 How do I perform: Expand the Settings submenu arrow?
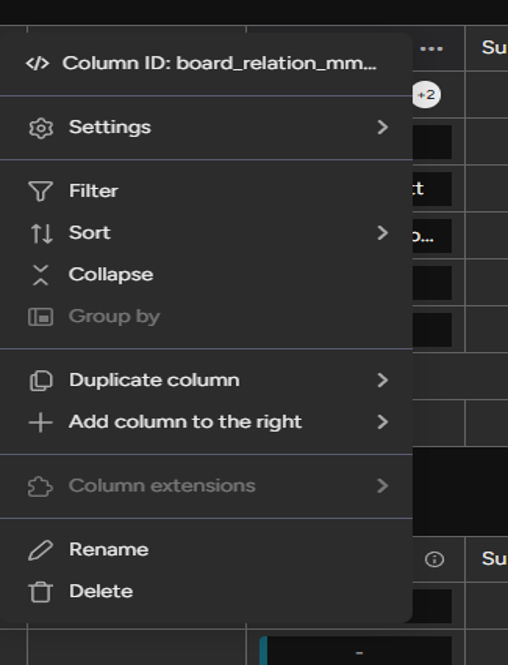[382, 127]
